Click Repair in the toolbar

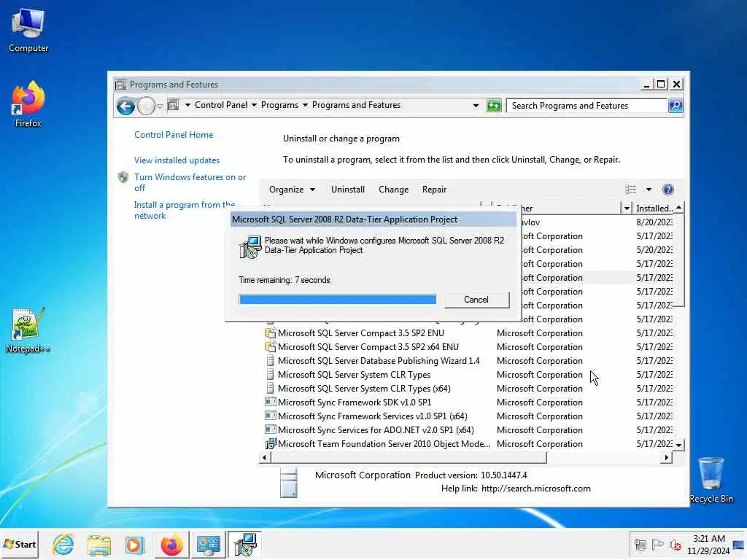[x=434, y=190]
